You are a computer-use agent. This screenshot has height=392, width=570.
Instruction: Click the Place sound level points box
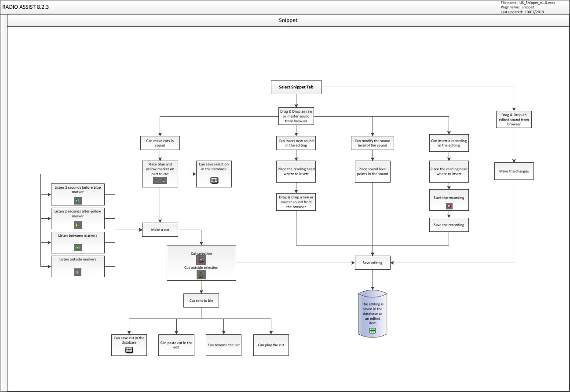pos(373,171)
